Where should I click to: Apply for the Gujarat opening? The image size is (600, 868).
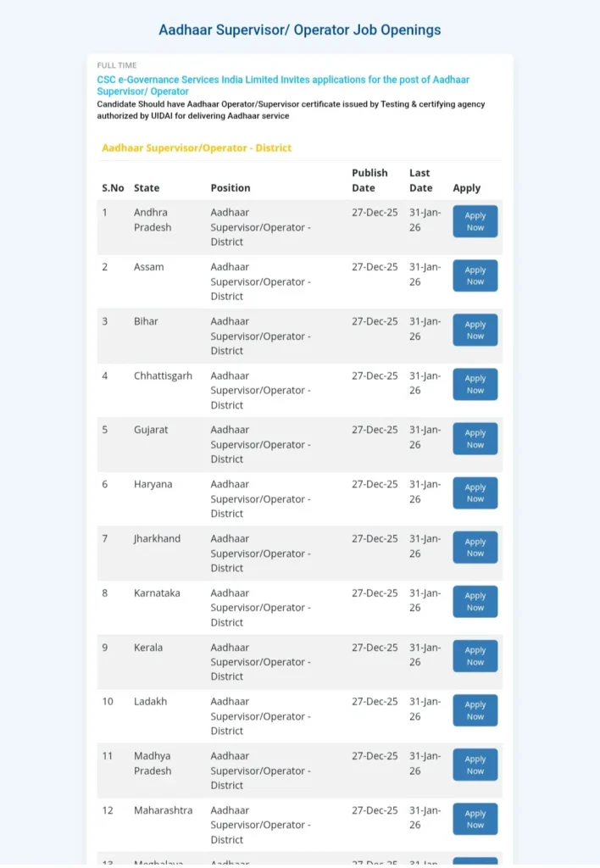[475, 438]
